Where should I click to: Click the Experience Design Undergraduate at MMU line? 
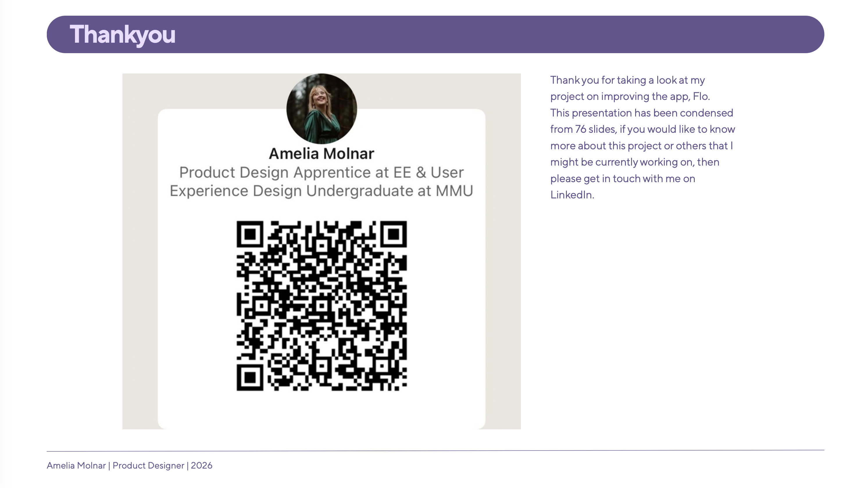[x=322, y=191]
